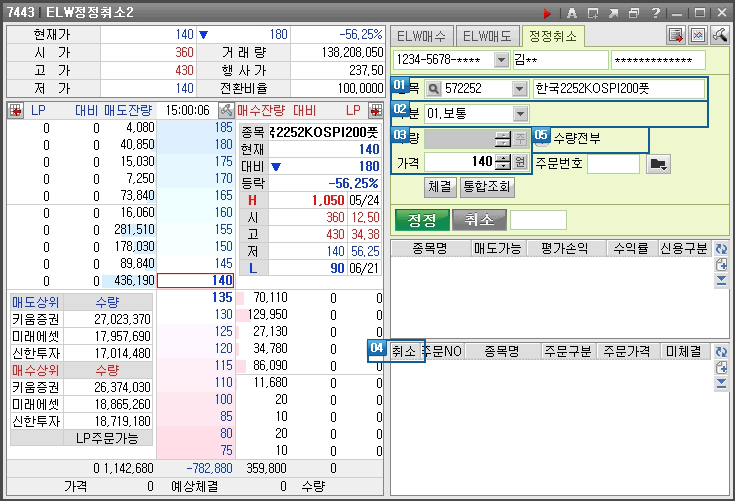The image size is (735, 501).
Task: Click the 주문가격 column header
Action: (x=627, y=351)
